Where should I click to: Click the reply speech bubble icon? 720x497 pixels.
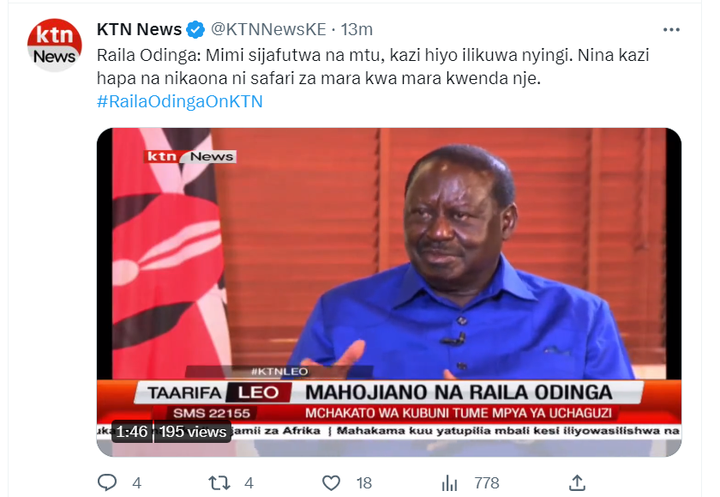pyautogui.click(x=107, y=483)
